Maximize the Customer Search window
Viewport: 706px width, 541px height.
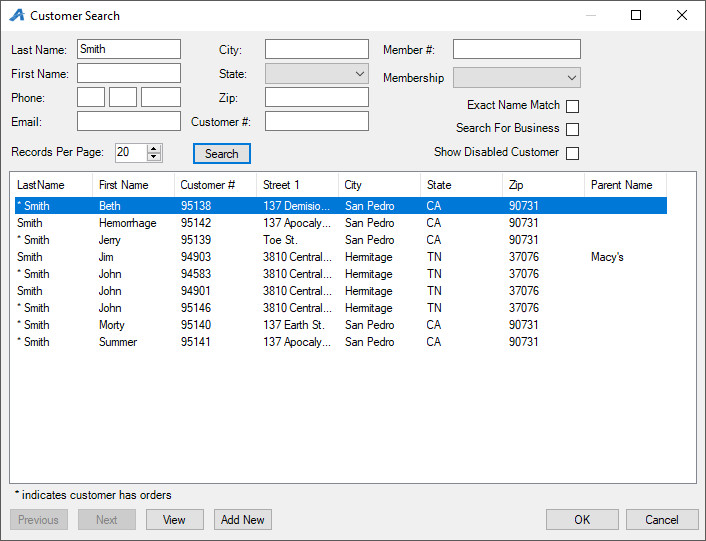[636, 15]
